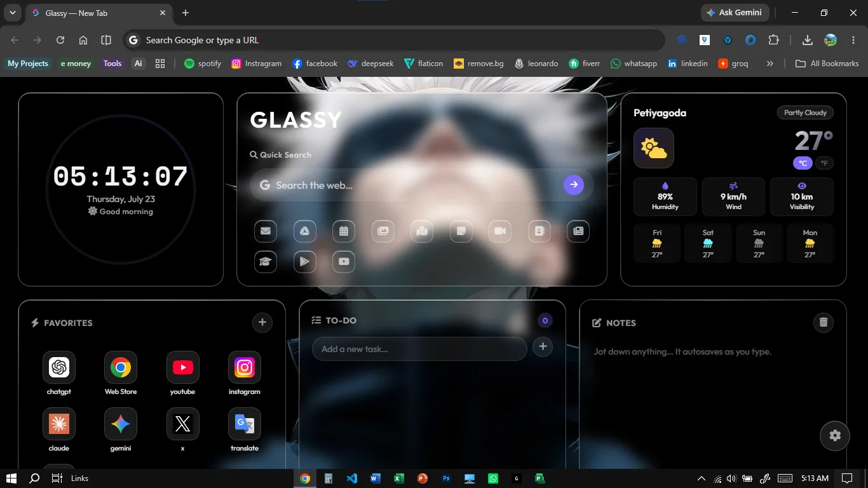The height and width of the screenshot is (488, 868).
Task: Open the claude favorite
Action: (59, 430)
